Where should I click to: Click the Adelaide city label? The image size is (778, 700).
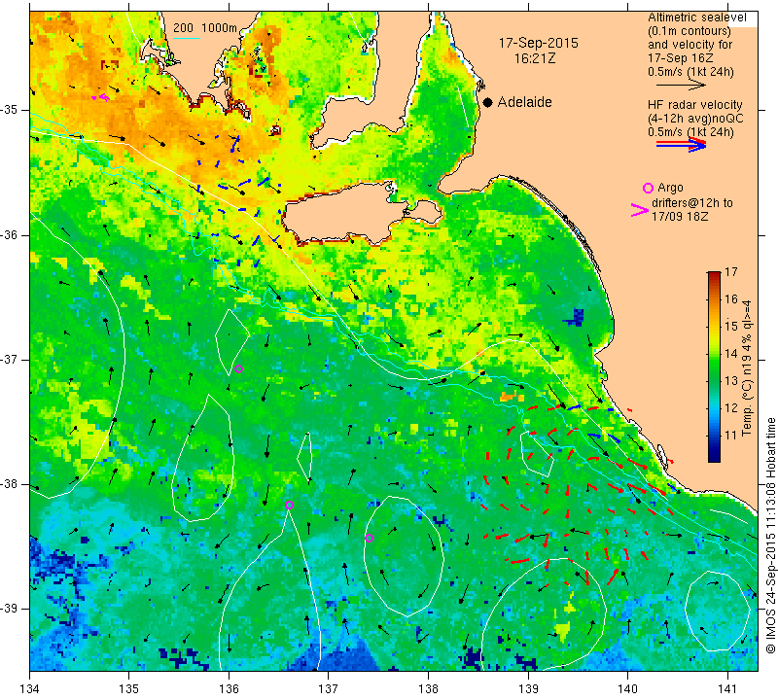click(x=524, y=102)
